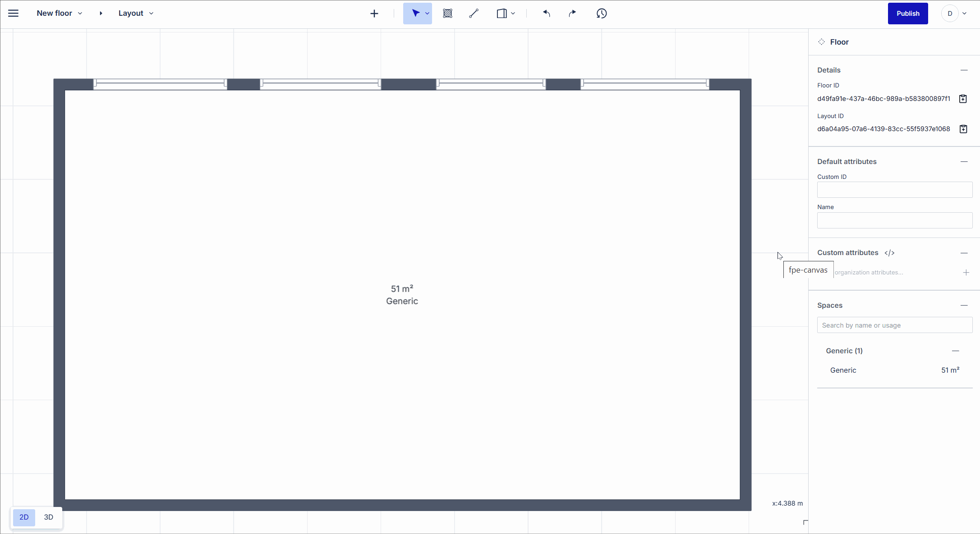The image size is (980, 534).
Task: Click the Publish button
Action: coord(907,14)
